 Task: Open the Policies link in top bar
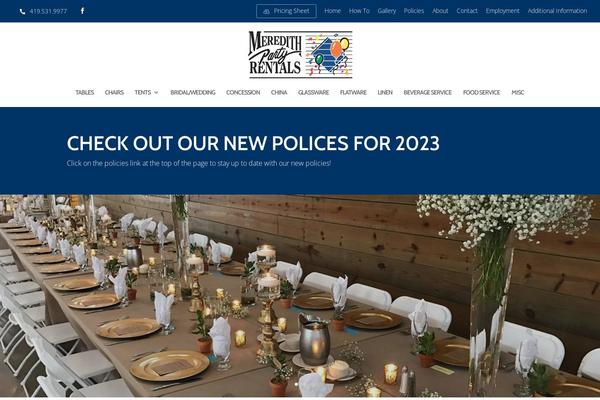point(414,11)
